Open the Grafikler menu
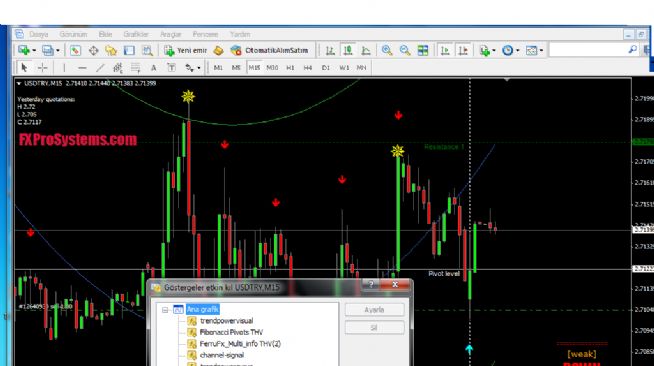Viewport: 654px width, 366px height. point(136,34)
